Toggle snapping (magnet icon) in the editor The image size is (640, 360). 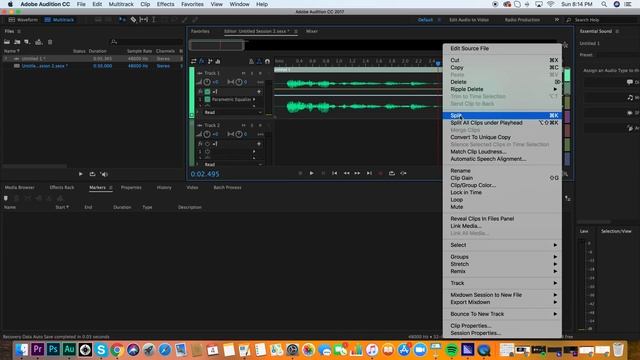(267, 61)
